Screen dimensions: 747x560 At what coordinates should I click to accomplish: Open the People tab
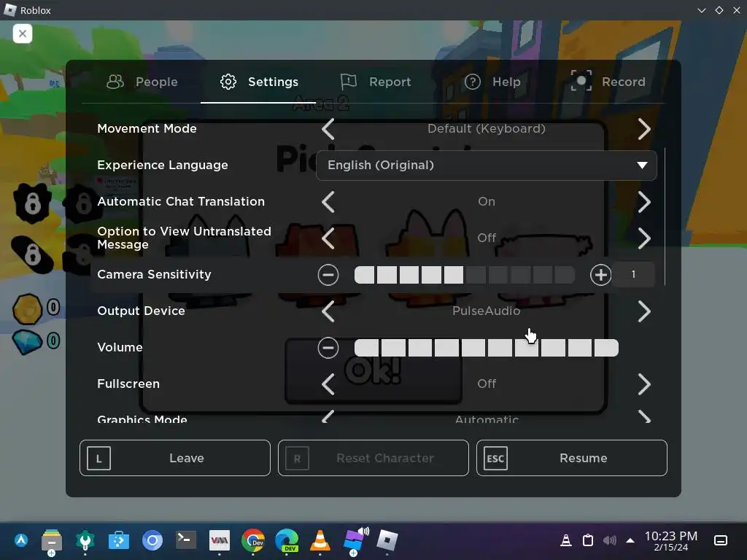[142, 82]
